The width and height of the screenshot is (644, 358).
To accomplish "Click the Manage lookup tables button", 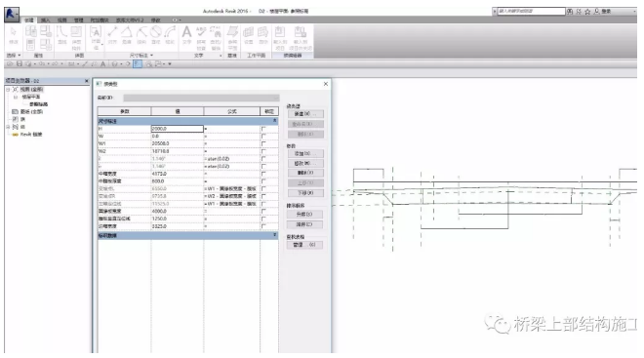I will [304, 245].
